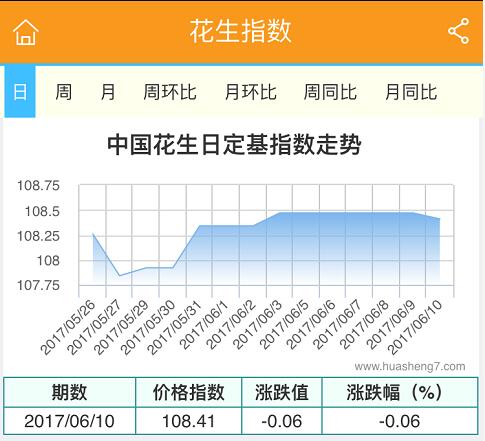The height and width of the screenshot is (441, 485).
Task: Click the chart line's lowest point near 2017/05/27
Action: [x=119, y=276]
